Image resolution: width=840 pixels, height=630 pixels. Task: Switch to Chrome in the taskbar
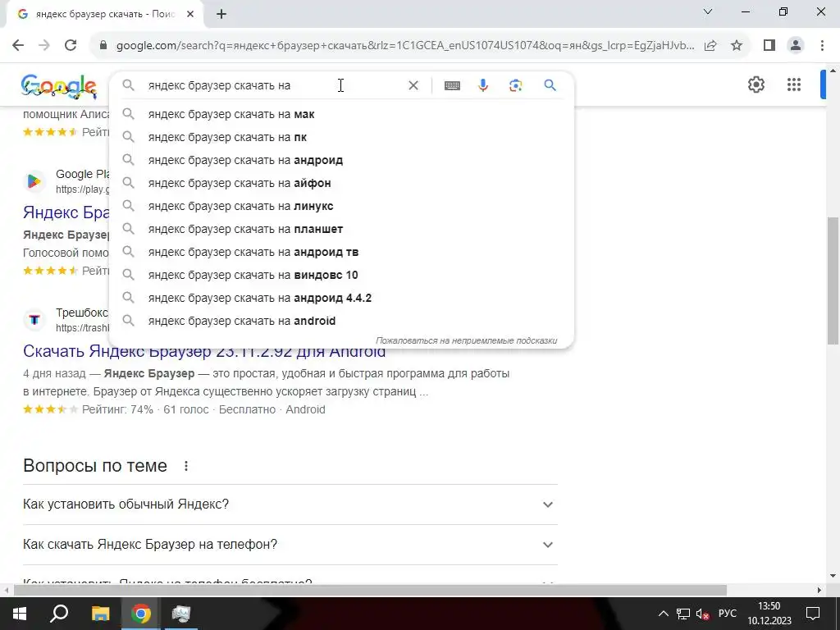[x=140, y=614]
